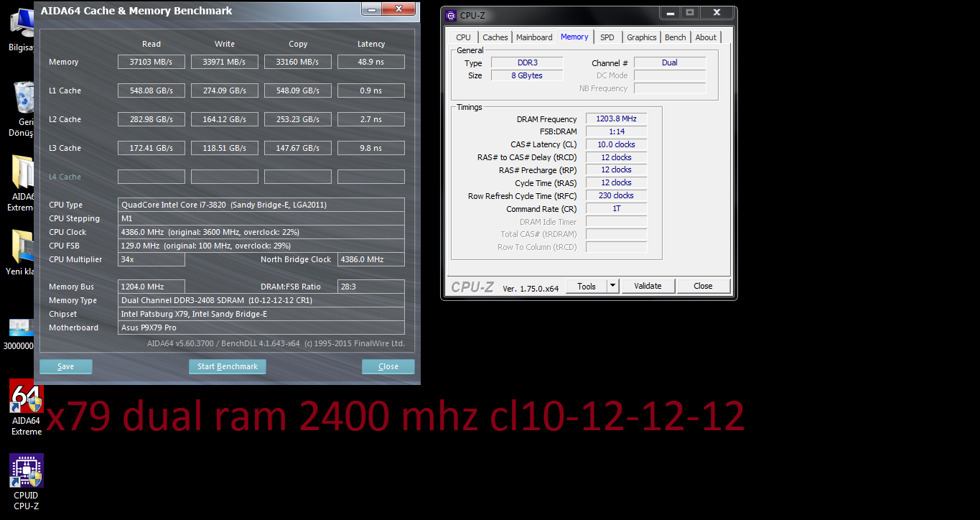Viewport: 980px width, 520px height.
Task: Select the Memory Write value 33971 MB/s
Action: point(225,62)
